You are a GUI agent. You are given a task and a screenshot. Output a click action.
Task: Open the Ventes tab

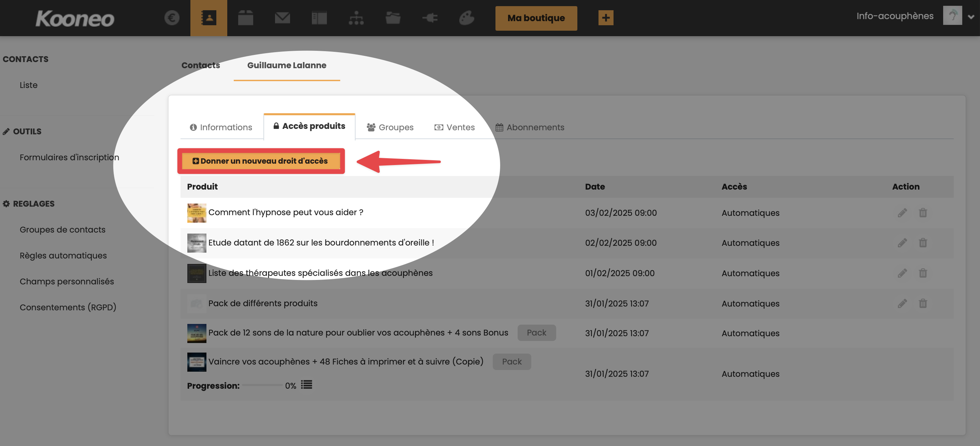[x=455, y=128]
